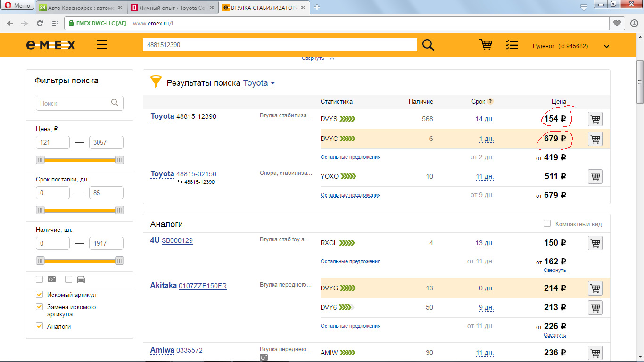Collapse 4U offers with Свернуть
The width and height of the screenshot is (644, 362).
(x=554, y=271)
